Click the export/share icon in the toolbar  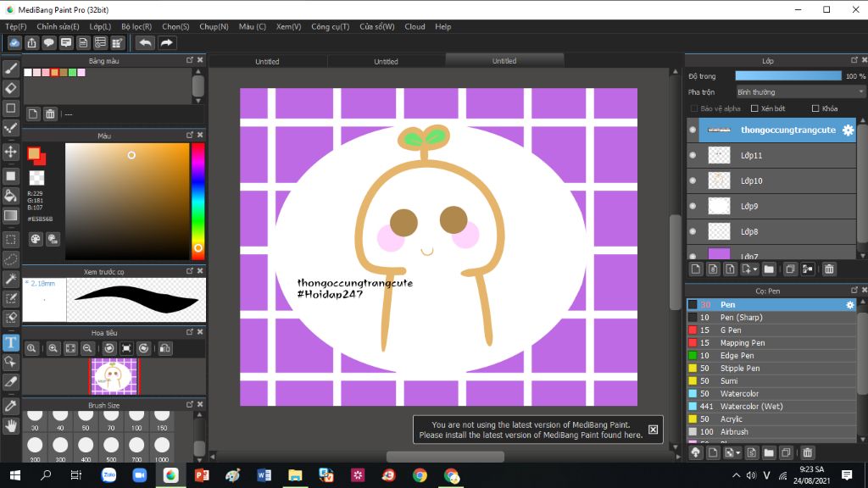point(31,42)
